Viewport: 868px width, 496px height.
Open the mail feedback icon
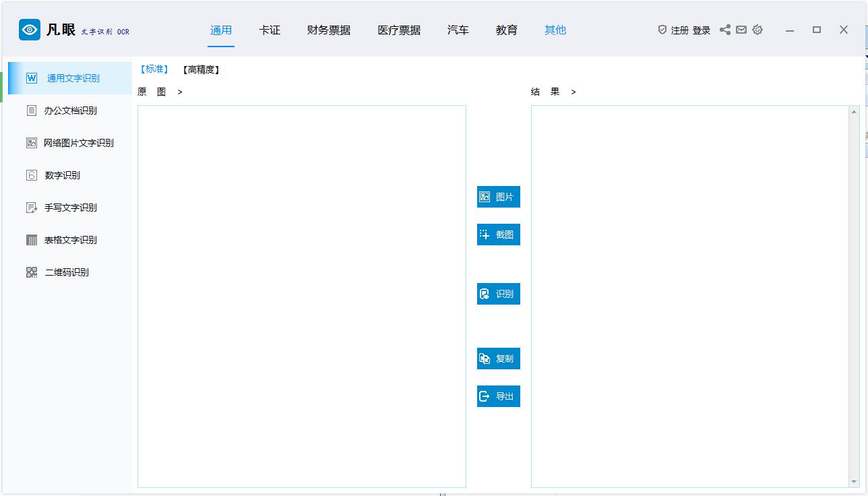[x=741, y=30]
